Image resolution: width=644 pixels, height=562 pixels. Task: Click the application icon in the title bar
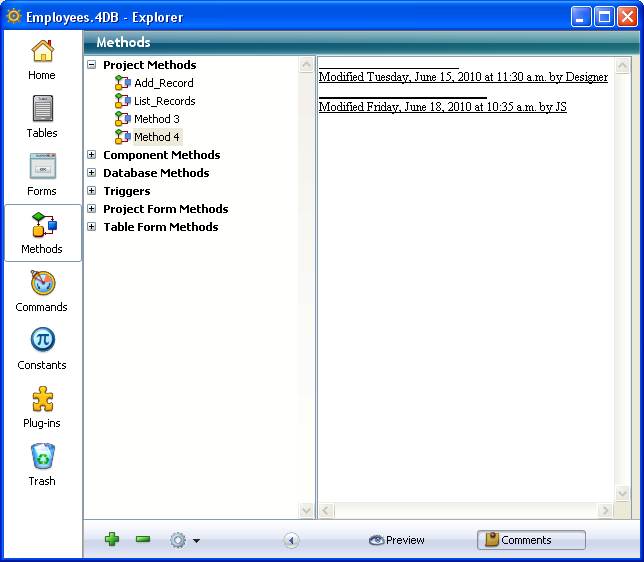(x=13, y=16)
